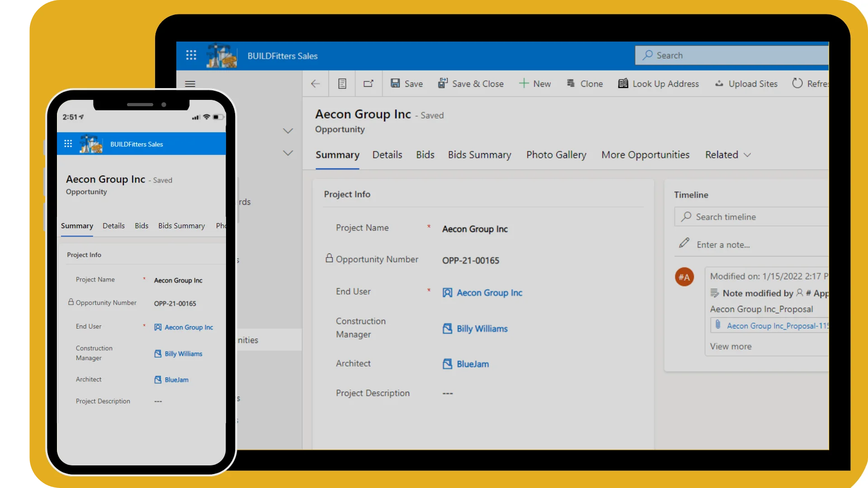The width and height of the screenshot is (868, 488).
Task: Click the Note modified by note icon
Action: 714,293
